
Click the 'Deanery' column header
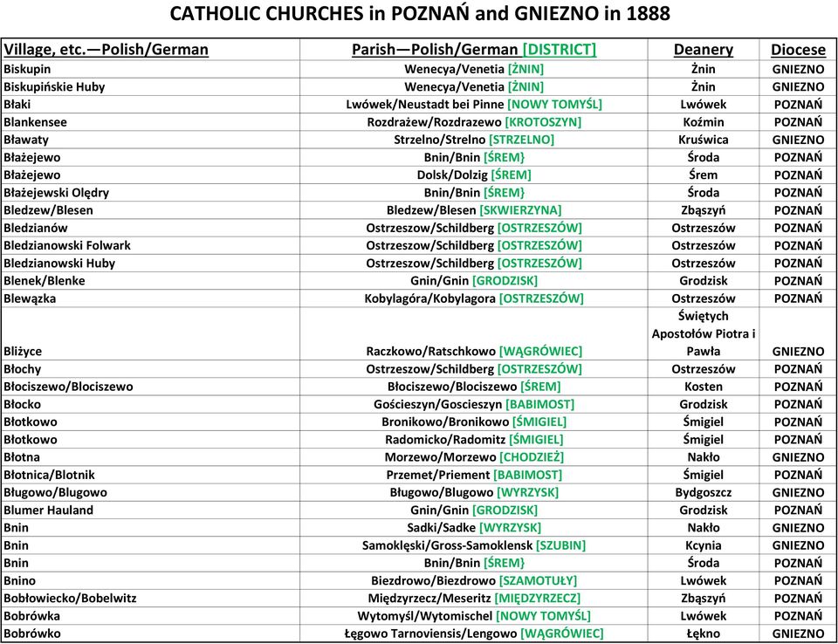(x=703, y=50)
